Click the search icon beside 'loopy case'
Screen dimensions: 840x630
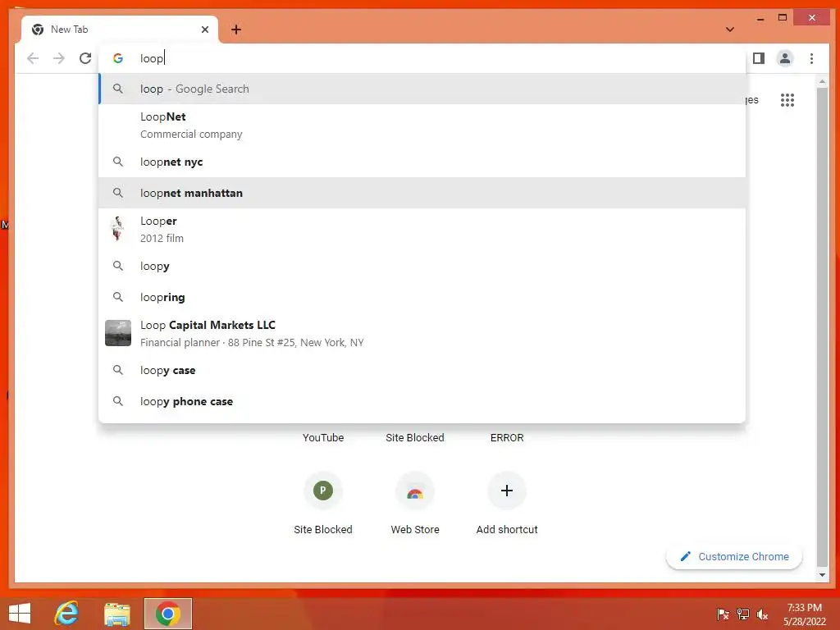118,370
